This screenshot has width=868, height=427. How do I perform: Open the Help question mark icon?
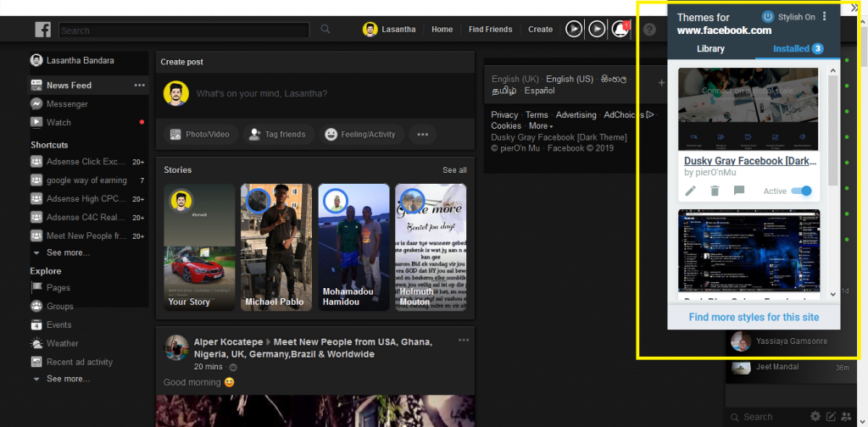click(x=649, y=30)
